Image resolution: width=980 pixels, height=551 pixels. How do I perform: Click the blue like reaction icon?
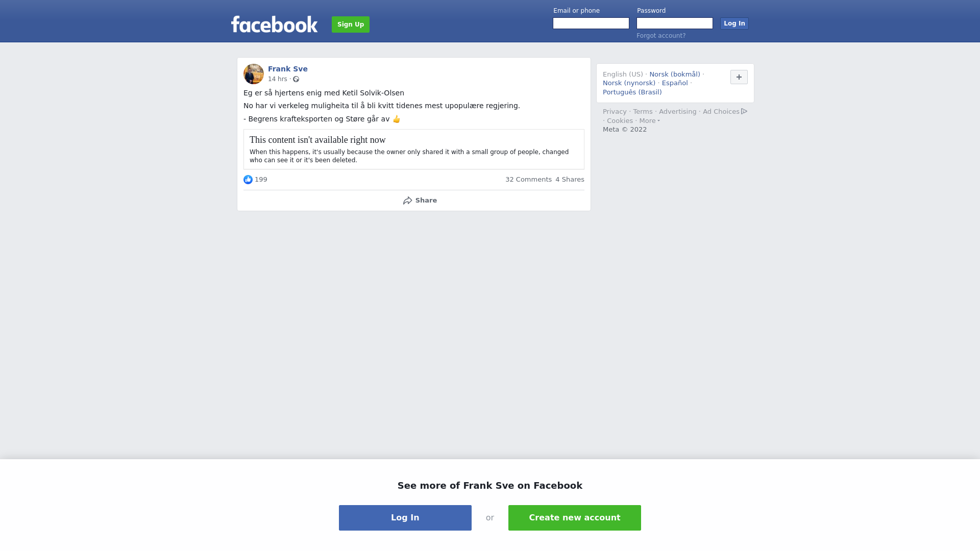click(248, 180)
